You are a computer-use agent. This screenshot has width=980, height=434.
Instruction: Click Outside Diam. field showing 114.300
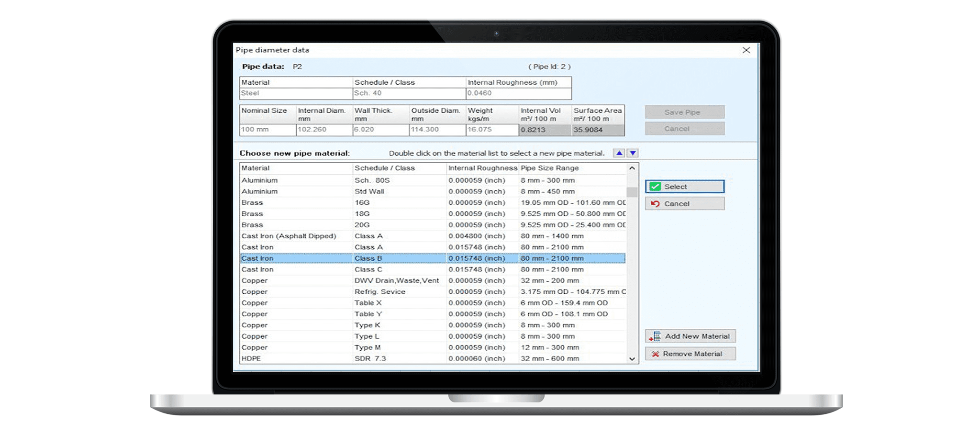click(437, 130)
